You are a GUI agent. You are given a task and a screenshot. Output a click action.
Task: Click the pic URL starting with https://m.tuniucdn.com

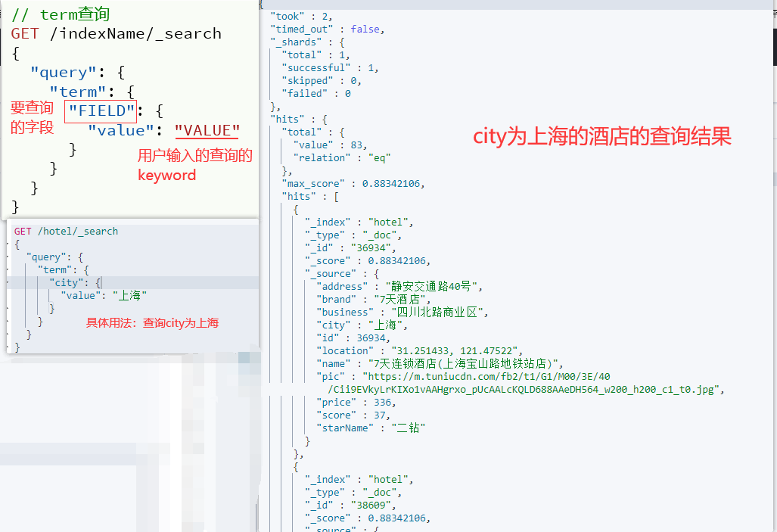pos(543,383)
